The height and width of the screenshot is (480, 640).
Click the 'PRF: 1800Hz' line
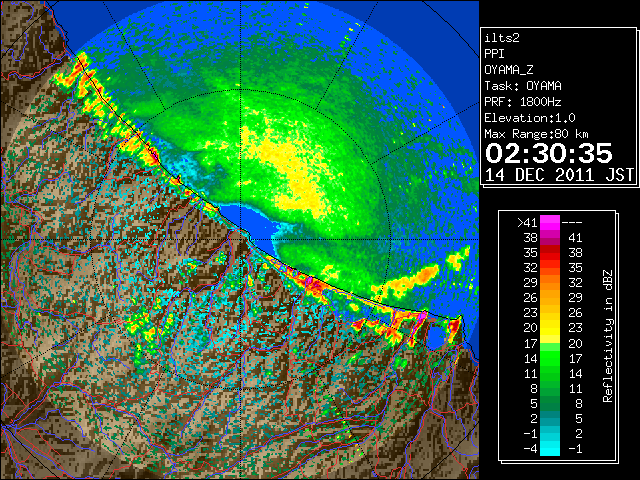523,102
